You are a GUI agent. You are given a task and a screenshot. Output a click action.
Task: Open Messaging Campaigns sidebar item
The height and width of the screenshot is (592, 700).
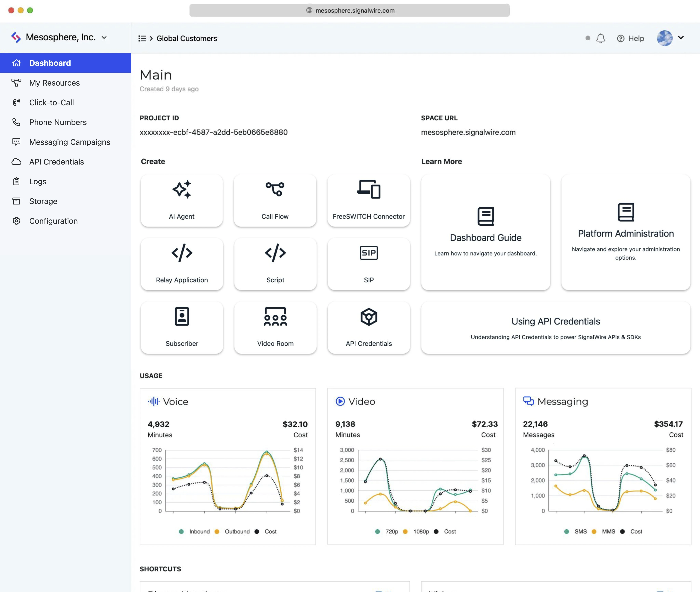69,142
